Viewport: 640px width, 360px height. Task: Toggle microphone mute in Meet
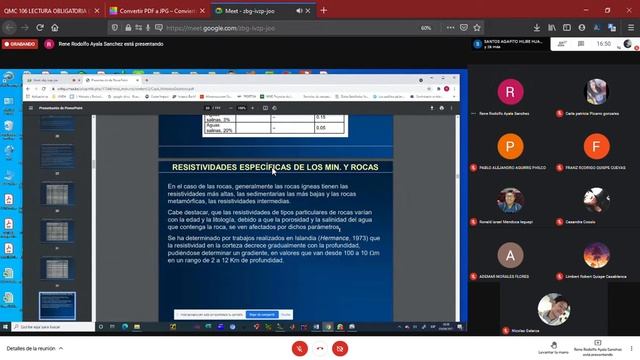point(300,349)
